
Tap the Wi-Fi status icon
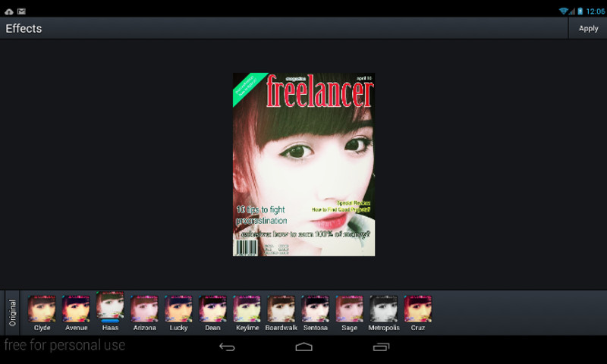tap(564, 11)
